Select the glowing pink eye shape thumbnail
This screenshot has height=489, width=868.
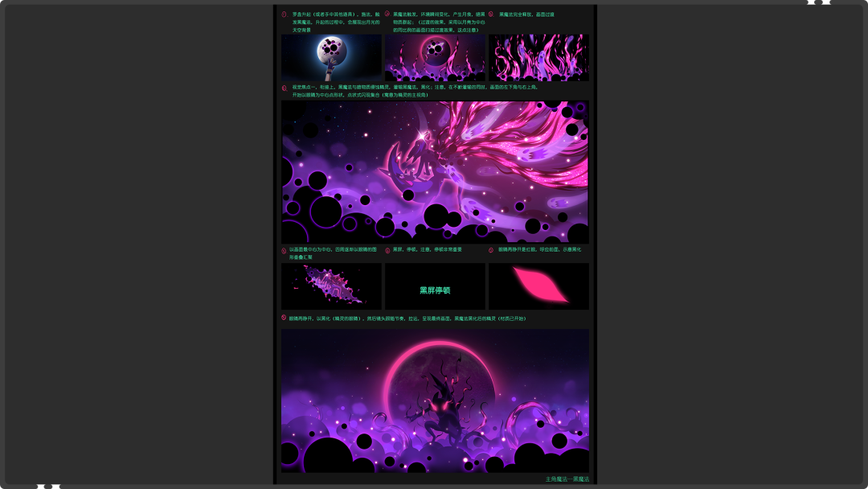click(538, 286)
